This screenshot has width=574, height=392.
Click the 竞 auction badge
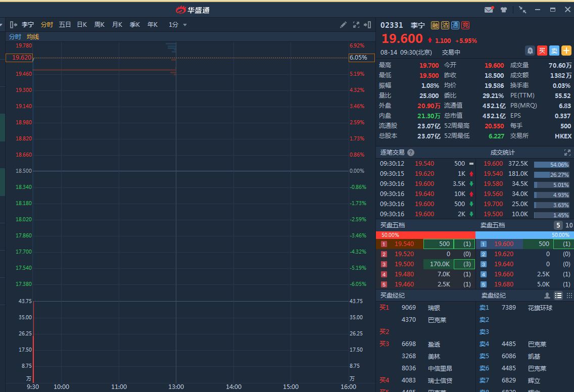(465, 25)
